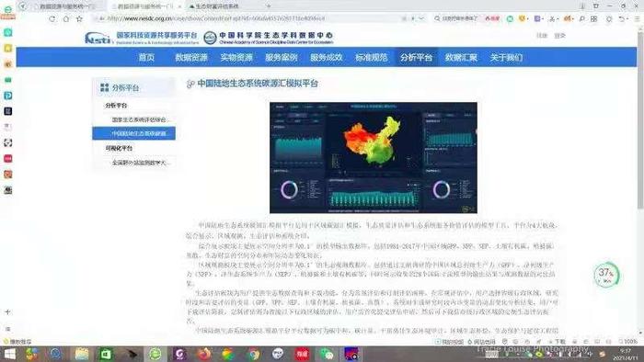Open Firefox from the taskbar

click(203, 355)
